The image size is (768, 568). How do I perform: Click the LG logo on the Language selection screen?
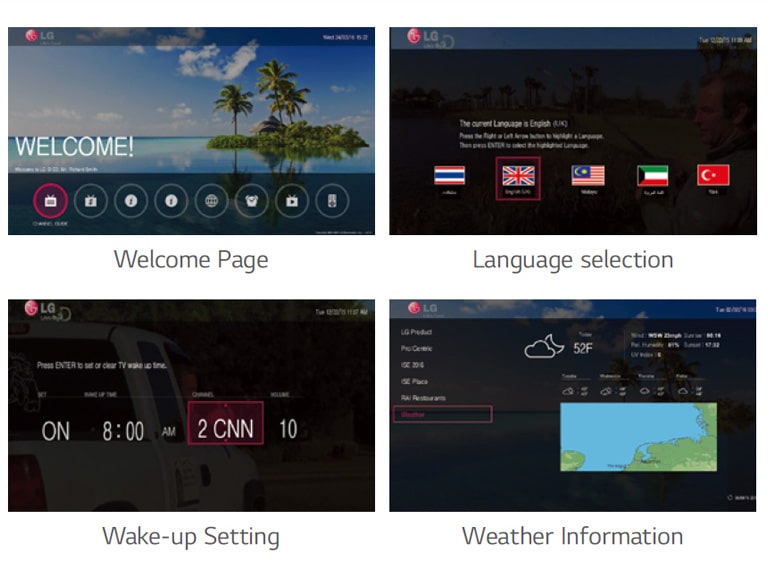(x=423, y=36)
